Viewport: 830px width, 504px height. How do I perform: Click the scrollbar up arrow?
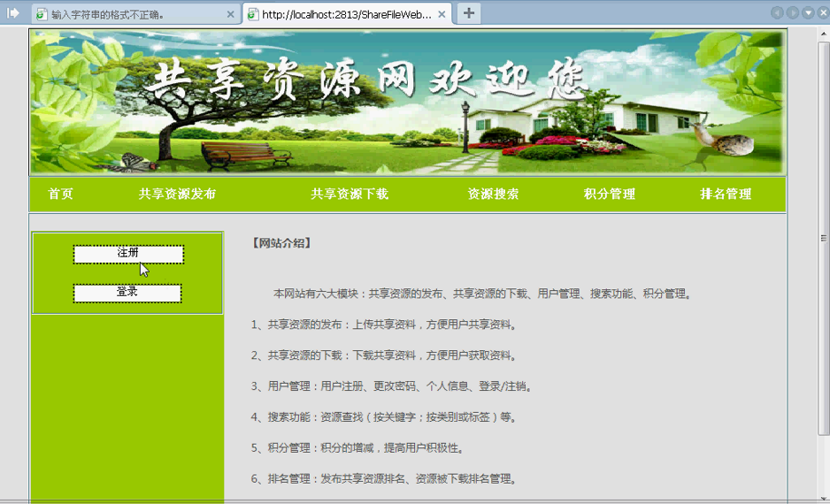point(823,34)
